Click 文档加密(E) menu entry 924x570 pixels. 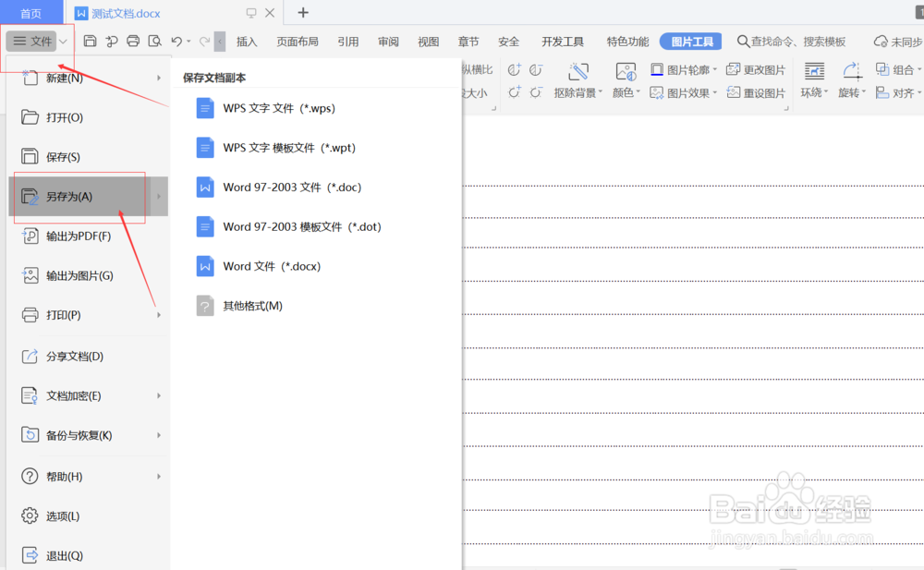click(x=89, y=395)
